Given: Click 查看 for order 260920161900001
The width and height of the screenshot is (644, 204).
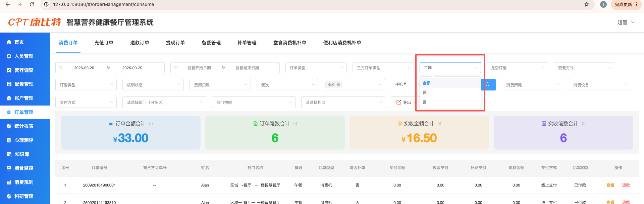Looking at the screenshot, I should [610, 185].
